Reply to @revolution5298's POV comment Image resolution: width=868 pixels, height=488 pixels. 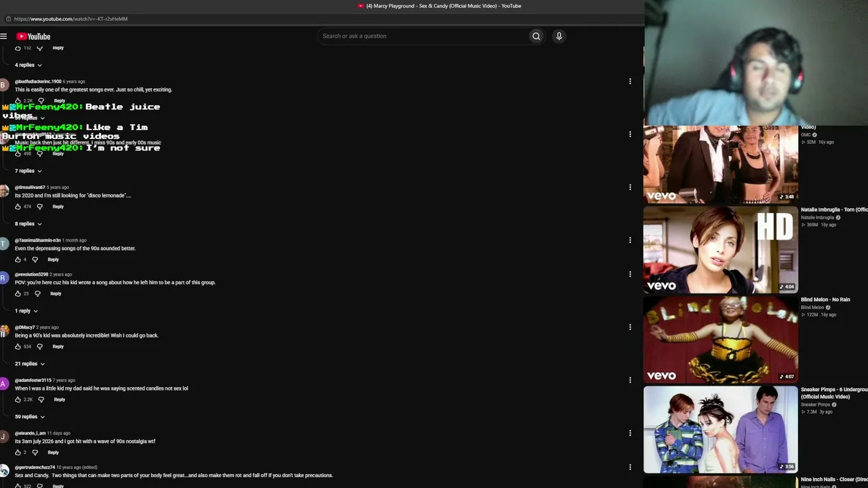click(x=56, y=293)
